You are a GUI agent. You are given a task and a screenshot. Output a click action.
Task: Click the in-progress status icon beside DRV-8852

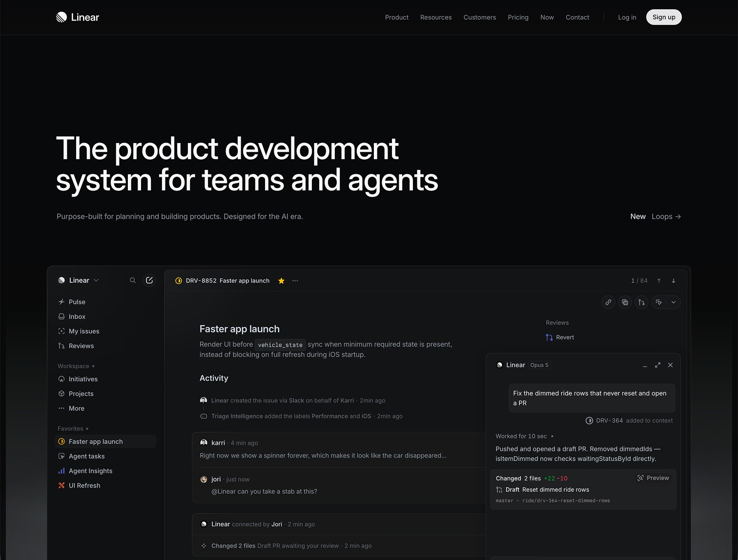(179, 281)
